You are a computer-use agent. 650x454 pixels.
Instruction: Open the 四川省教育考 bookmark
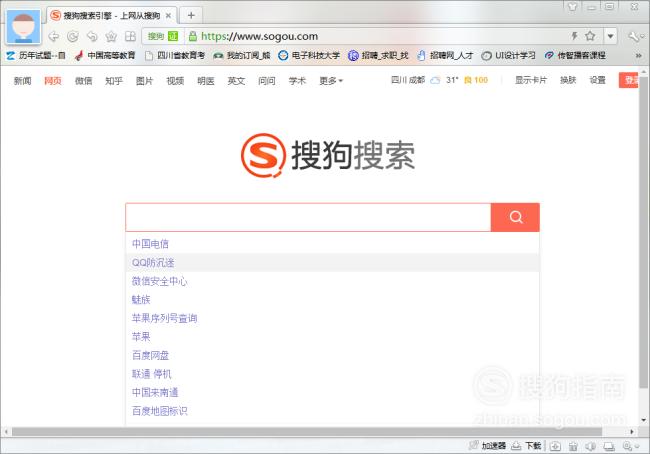[x=175, y=55]
